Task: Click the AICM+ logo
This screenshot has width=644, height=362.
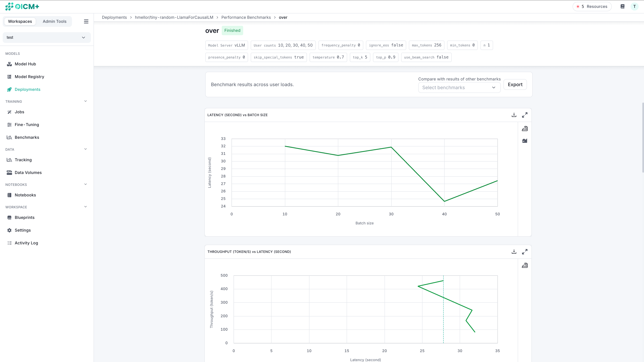Action: click(x=22, y=7)
